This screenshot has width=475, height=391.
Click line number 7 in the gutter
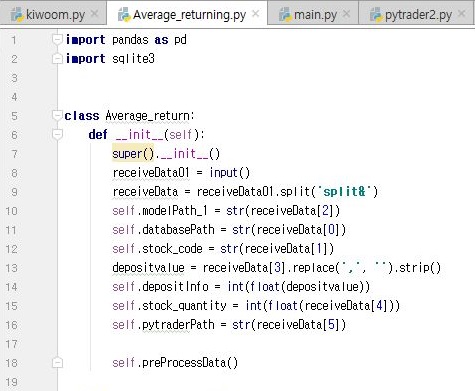pyautogui.click(x=14, y=154)
